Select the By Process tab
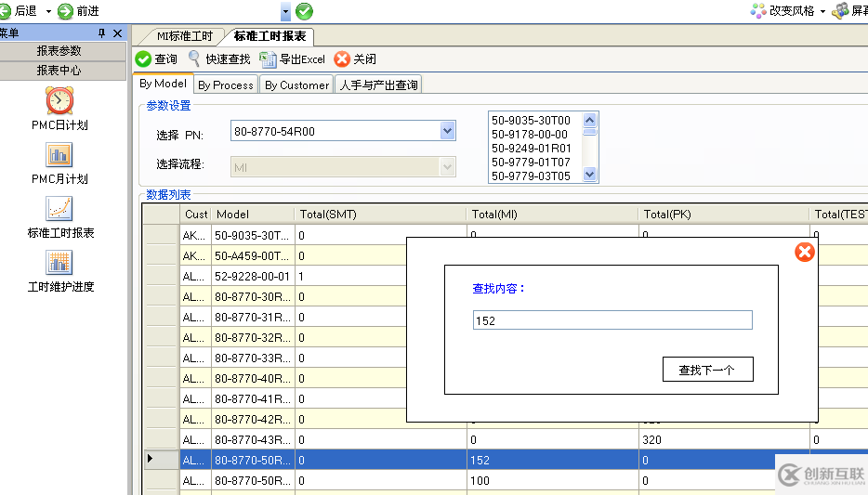Image resolution: width=868 pixels, height=495 pixels. 225,85
